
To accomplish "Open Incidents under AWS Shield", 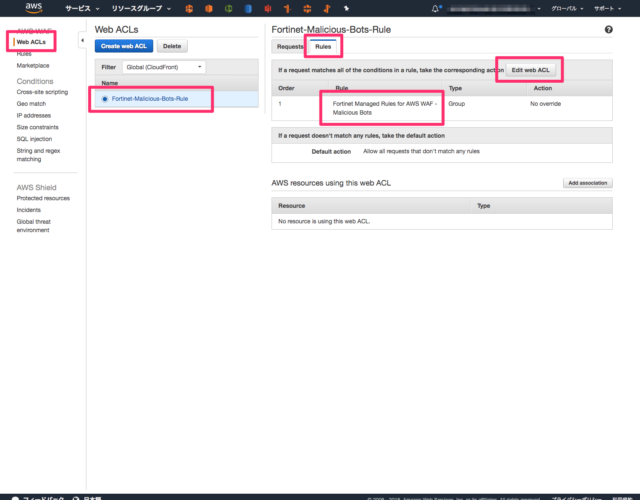I will (29, 210).
